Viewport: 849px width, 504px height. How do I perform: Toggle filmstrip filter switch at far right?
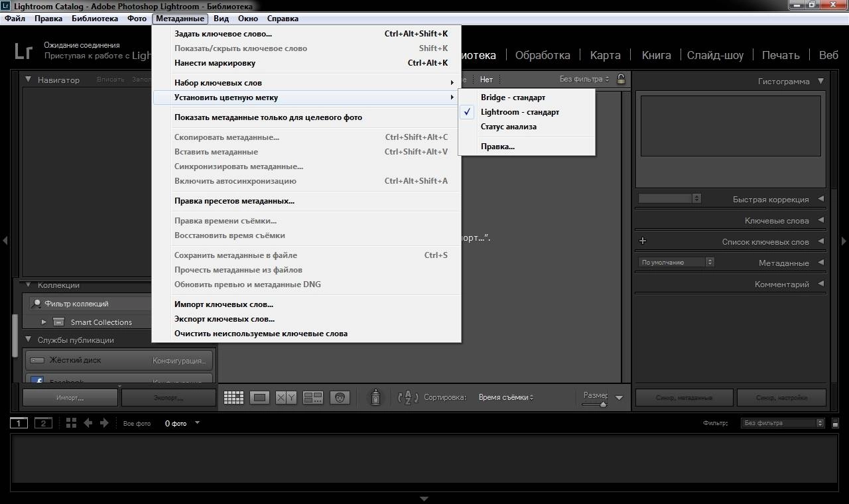click(x=835, y=423)
